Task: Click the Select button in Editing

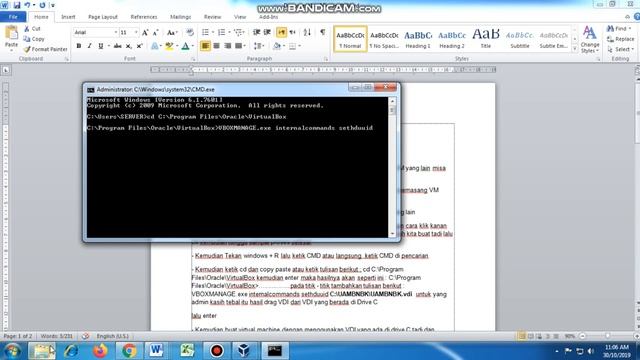Action: point(620,49)
